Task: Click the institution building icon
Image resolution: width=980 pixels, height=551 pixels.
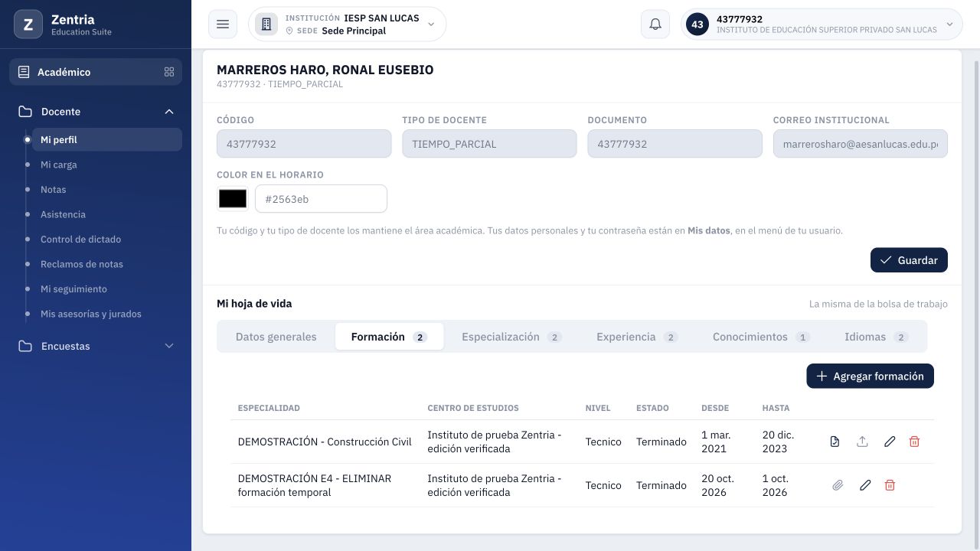Action: pyautogui.click(x=266, y=24)
